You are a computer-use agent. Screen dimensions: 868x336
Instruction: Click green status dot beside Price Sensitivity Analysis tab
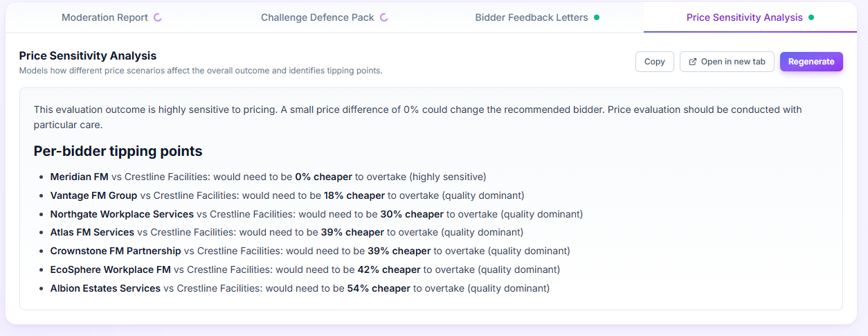pos(811,17)
